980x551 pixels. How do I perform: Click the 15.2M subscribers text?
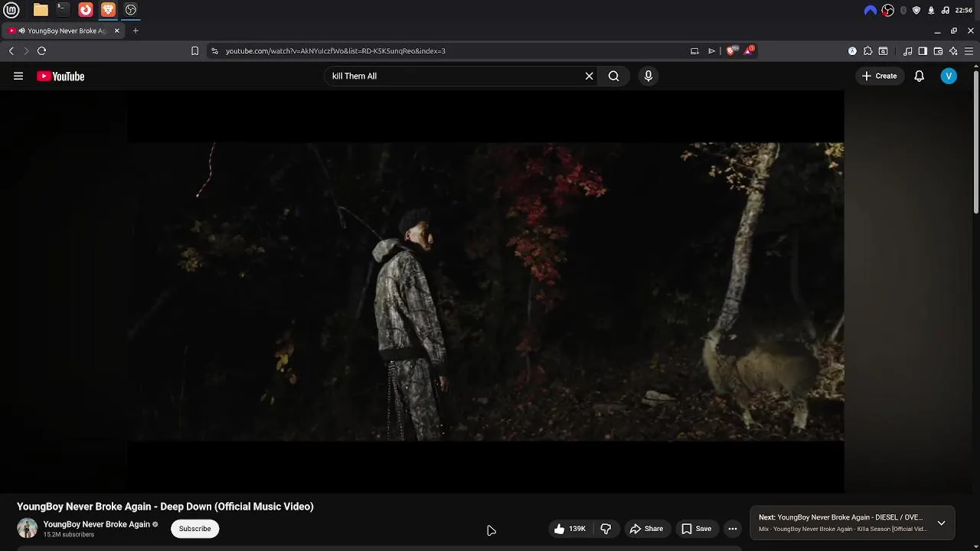pyautogui.click(x=69, y=535)
